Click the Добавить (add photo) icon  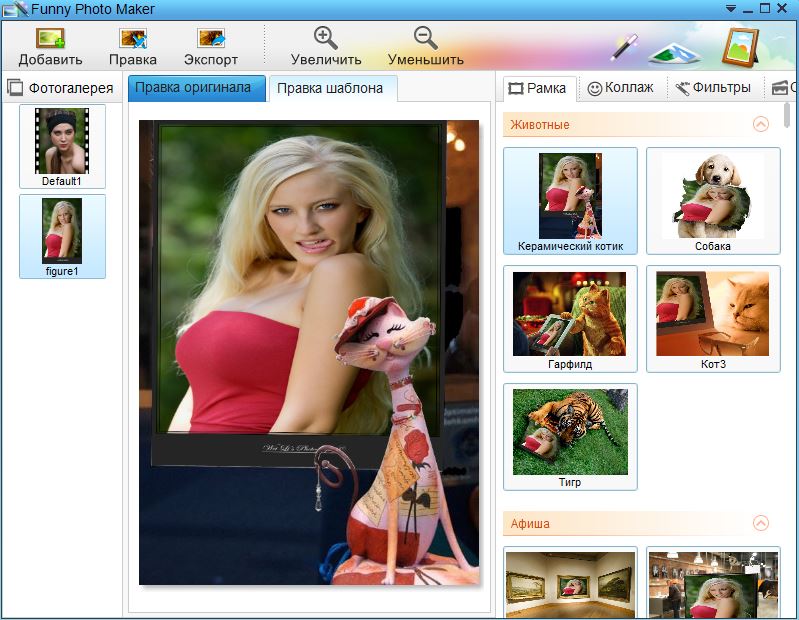(x=50, y=38)
